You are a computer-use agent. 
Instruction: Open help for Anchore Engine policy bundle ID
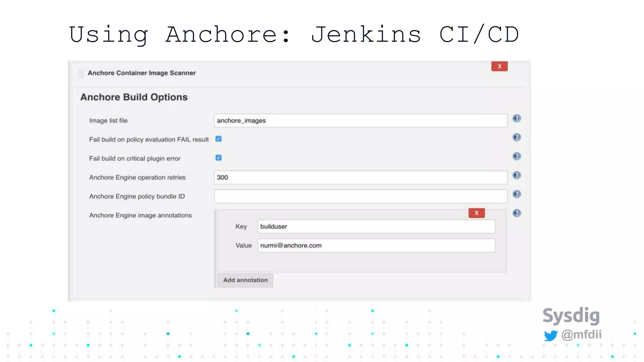point(517,194)
